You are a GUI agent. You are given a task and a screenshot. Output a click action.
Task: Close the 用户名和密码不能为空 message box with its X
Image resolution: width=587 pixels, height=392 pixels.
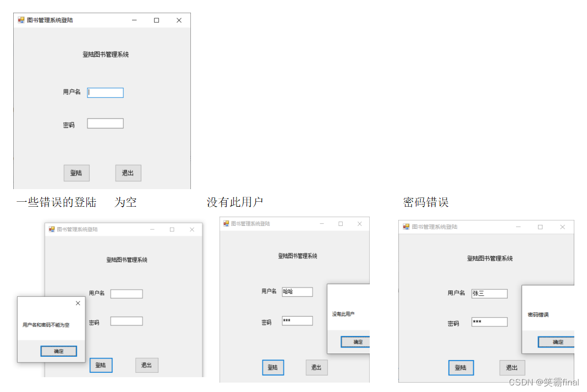pos(78,303)
